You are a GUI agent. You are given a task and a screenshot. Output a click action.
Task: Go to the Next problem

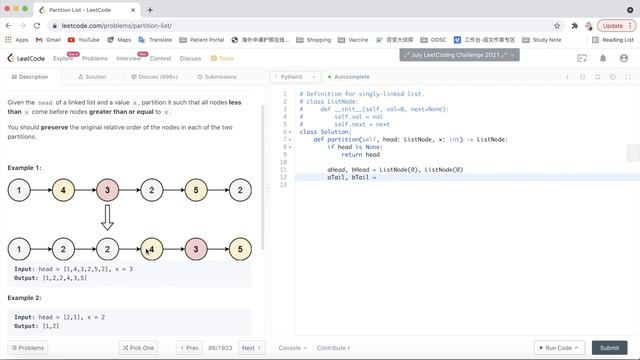pyautogui.click(x=251, y=348)
